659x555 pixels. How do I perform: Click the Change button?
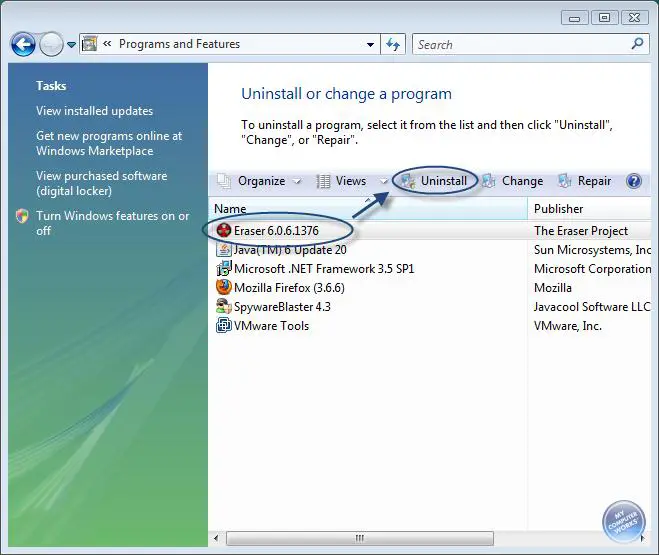(x=522, y=181)
